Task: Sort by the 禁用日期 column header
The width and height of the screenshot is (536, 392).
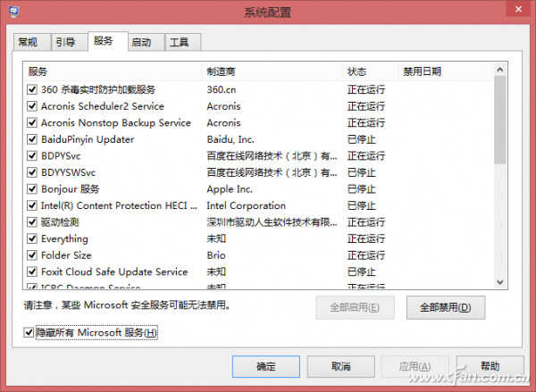Action: (x=445, y=71)
